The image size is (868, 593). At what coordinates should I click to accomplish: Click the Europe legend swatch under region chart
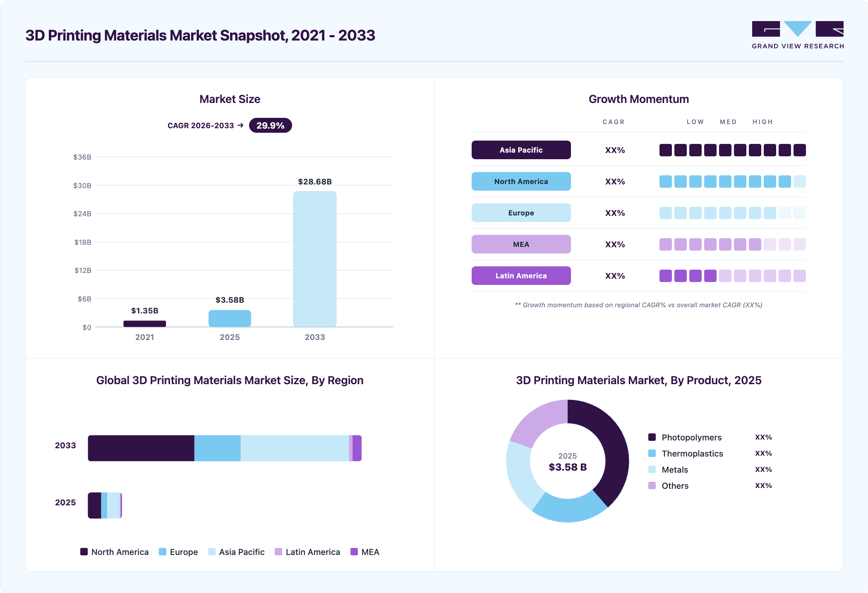163,552
